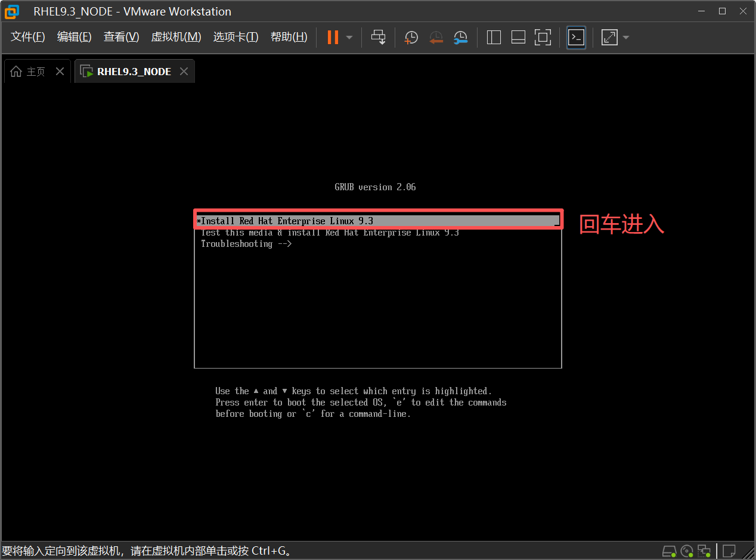756x560 pixels.
Task: Switch to full screen mode icon
Action: point(543,38)
